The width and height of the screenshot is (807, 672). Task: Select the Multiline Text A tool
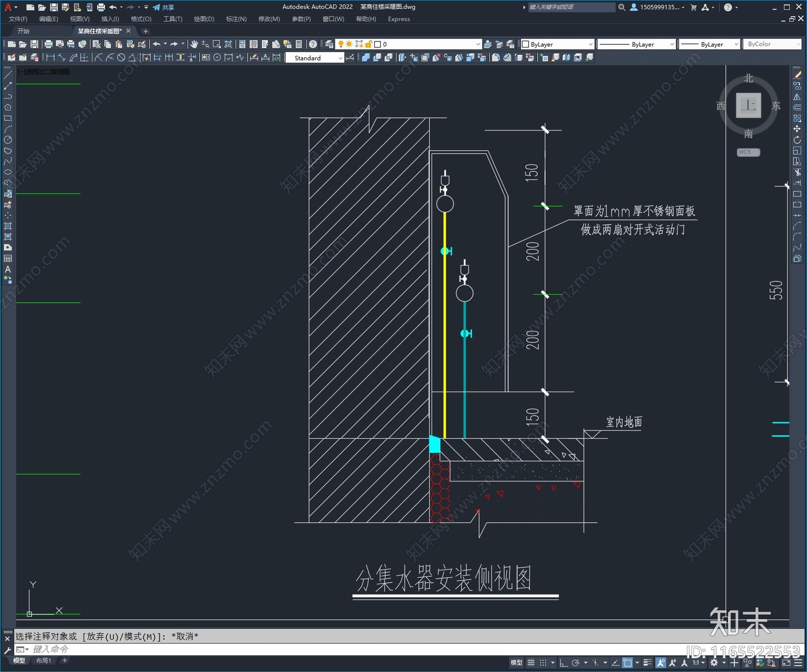pos(8,269)
